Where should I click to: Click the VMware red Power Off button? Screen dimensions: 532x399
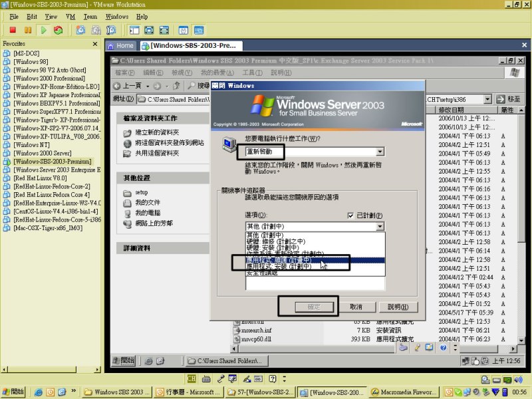click(x=13, y=30)
